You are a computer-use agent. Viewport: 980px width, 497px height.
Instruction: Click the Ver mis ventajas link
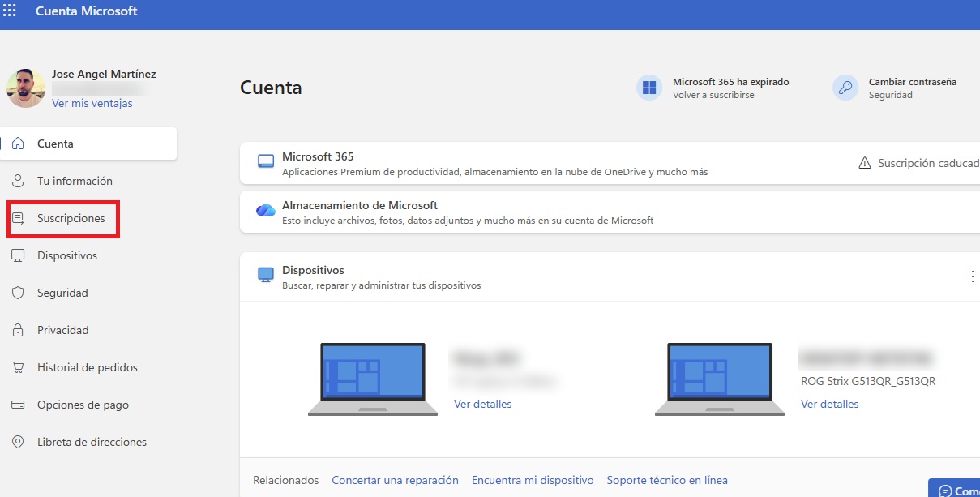coord(92,104)
